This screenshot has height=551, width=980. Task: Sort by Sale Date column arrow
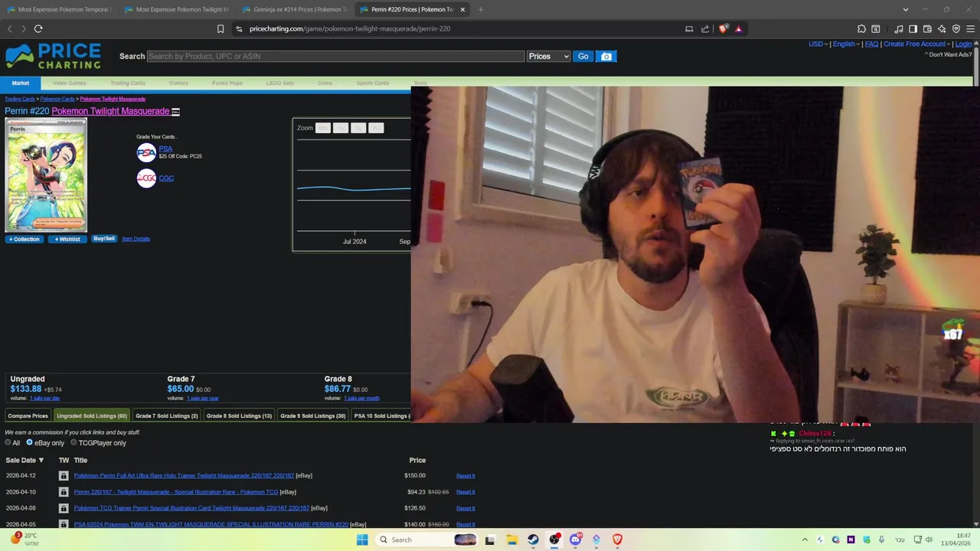pos(41,461)
